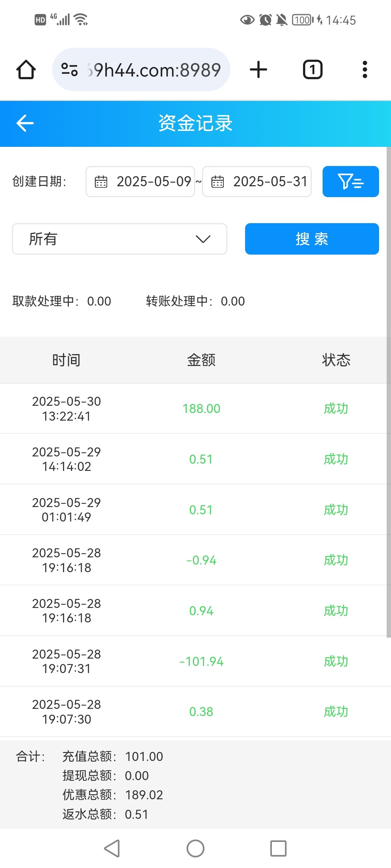Open a new browser tab

point(258,69)
